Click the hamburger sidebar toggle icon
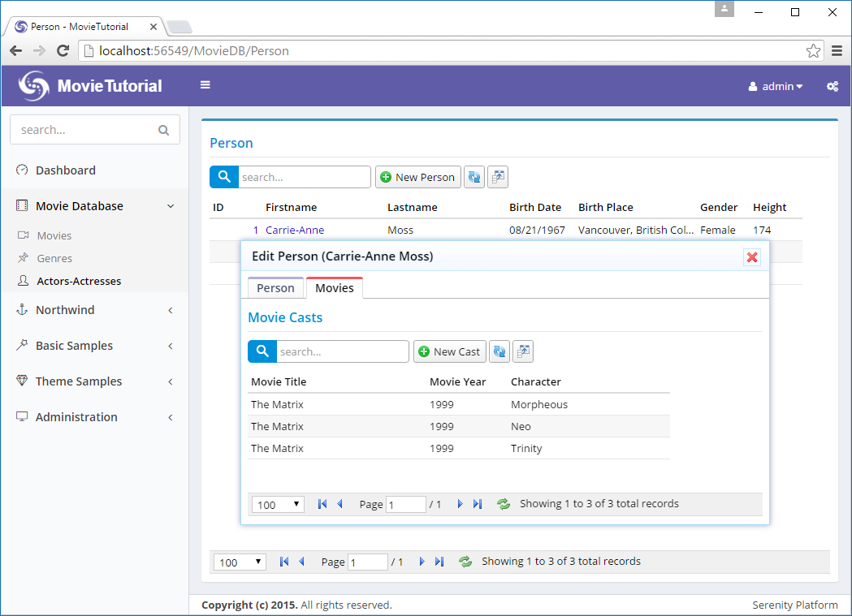852x616 pixels. click(205, 85)
